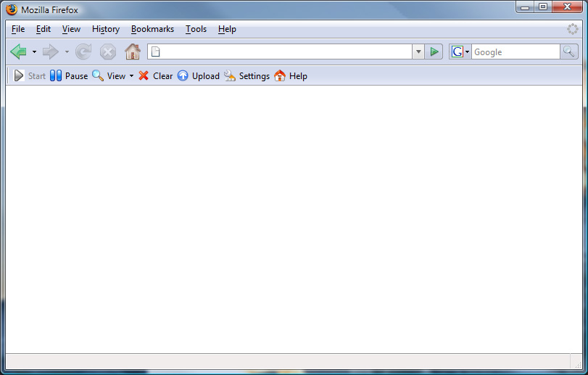Click inside the Google search box
This screenshot has width=588, height=375.
(515, 51)
